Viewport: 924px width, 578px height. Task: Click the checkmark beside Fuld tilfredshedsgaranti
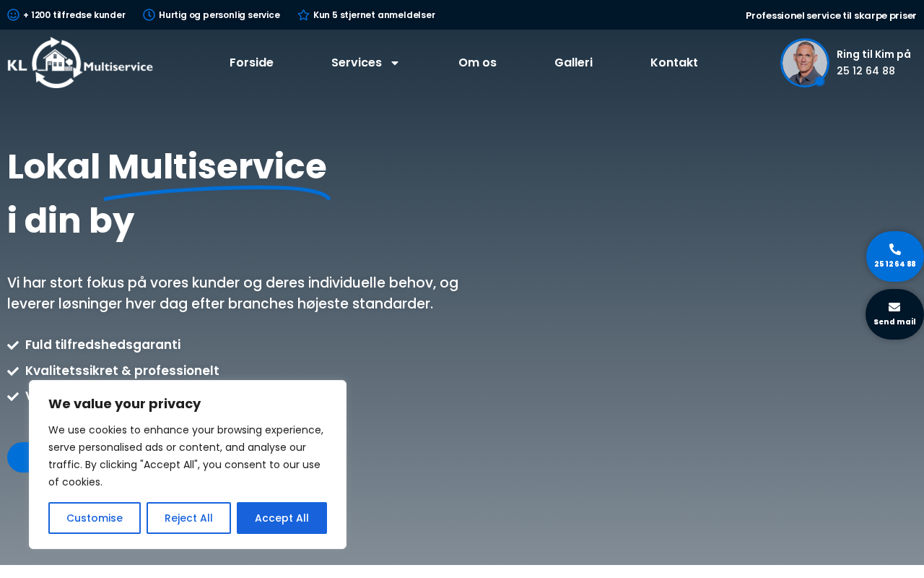pos(13,345)
